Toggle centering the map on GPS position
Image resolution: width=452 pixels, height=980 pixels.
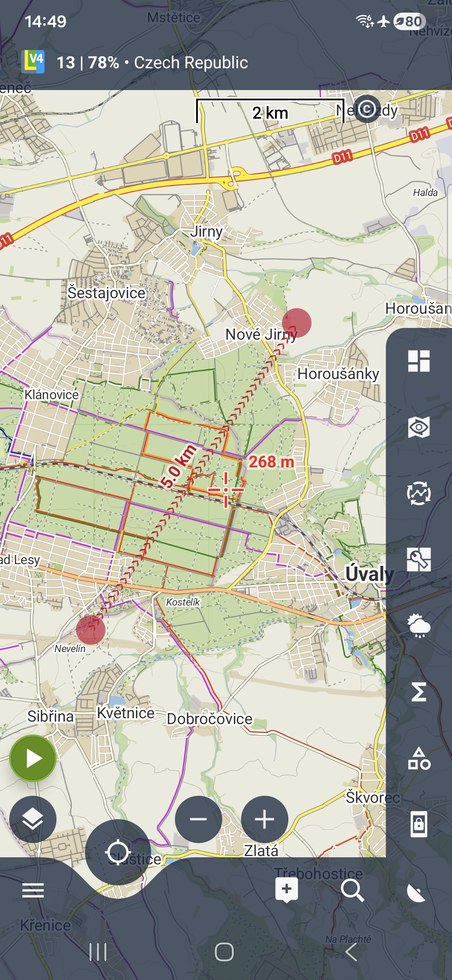pyautogui.click(x=118, y=852)
